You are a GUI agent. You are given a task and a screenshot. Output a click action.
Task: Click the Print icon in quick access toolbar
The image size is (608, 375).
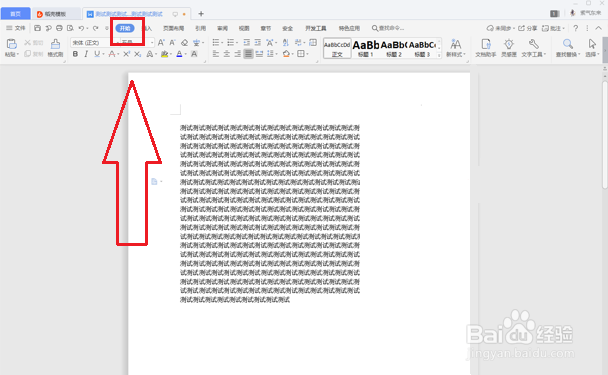click(x=59, y=28)
